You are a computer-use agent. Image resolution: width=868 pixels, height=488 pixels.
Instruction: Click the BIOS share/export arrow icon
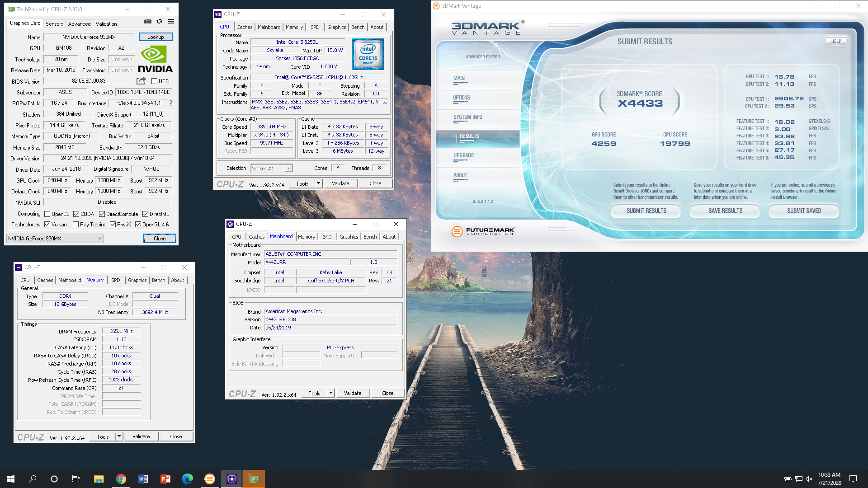141,81
